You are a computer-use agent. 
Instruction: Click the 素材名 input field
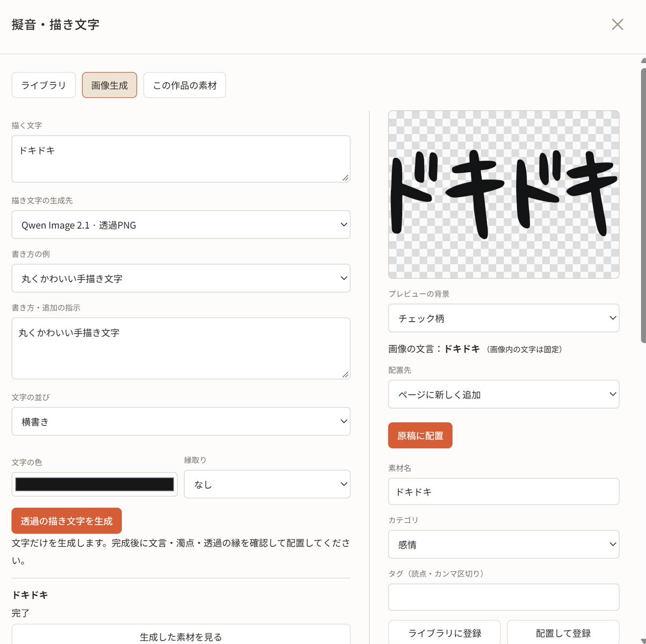503,491
